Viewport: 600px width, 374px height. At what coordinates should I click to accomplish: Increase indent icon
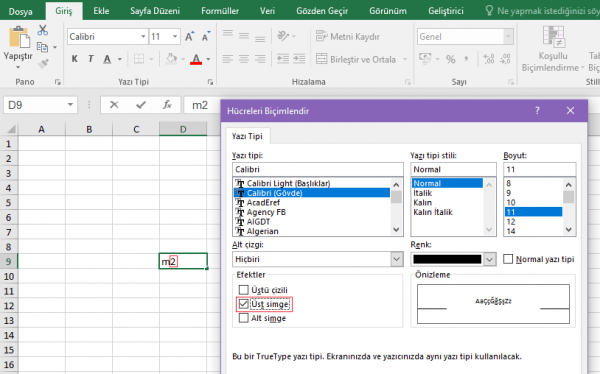click(x=299, y=59)
